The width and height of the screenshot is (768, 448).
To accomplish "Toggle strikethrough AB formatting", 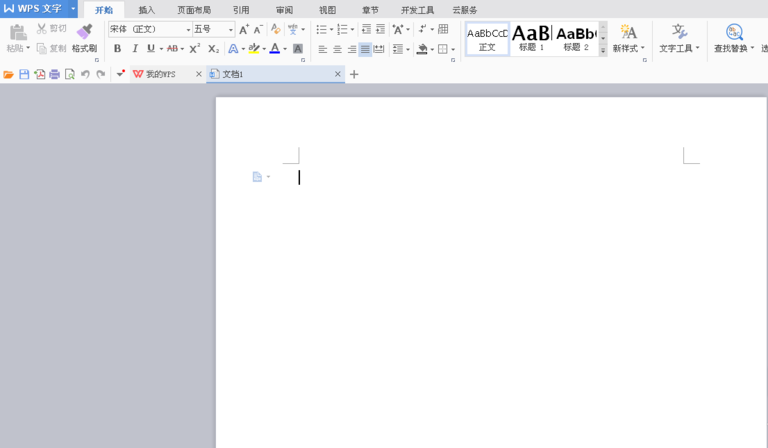I will pyautogui.click(x=172, y=48).
